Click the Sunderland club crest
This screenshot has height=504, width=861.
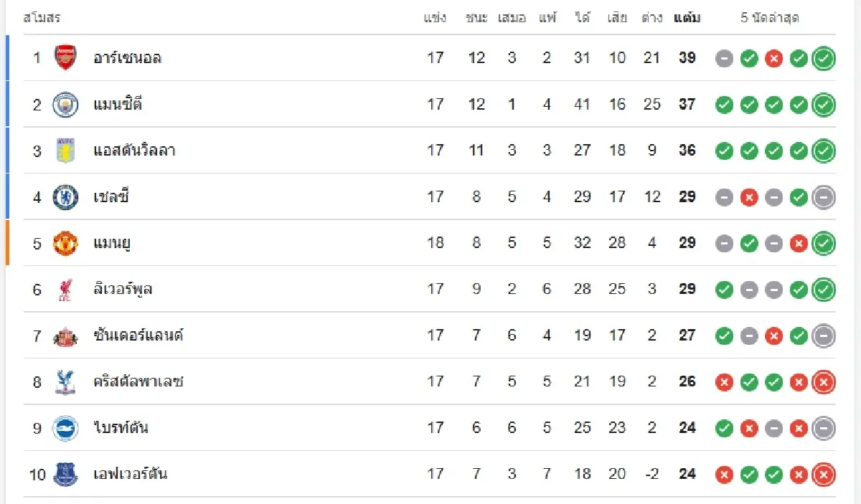[x=65, y=335]
